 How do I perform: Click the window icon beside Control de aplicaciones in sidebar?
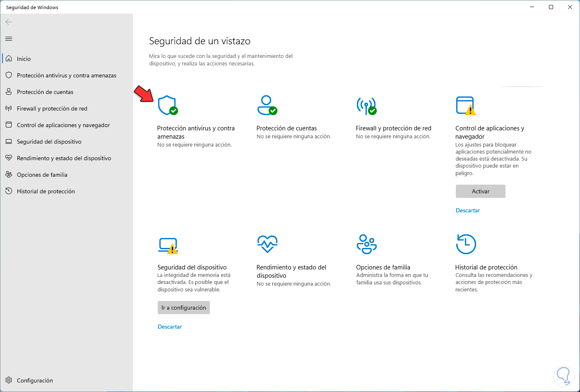9,125
